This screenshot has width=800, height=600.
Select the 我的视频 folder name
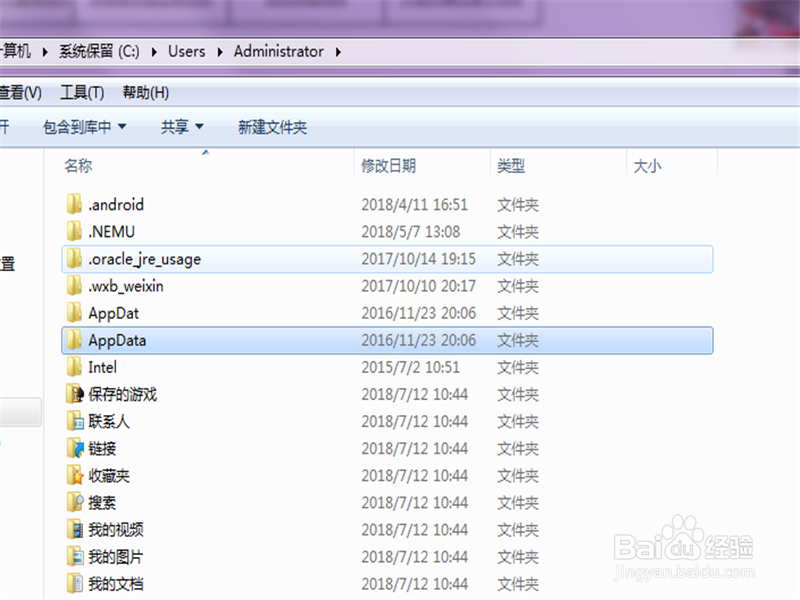(116, 529)
